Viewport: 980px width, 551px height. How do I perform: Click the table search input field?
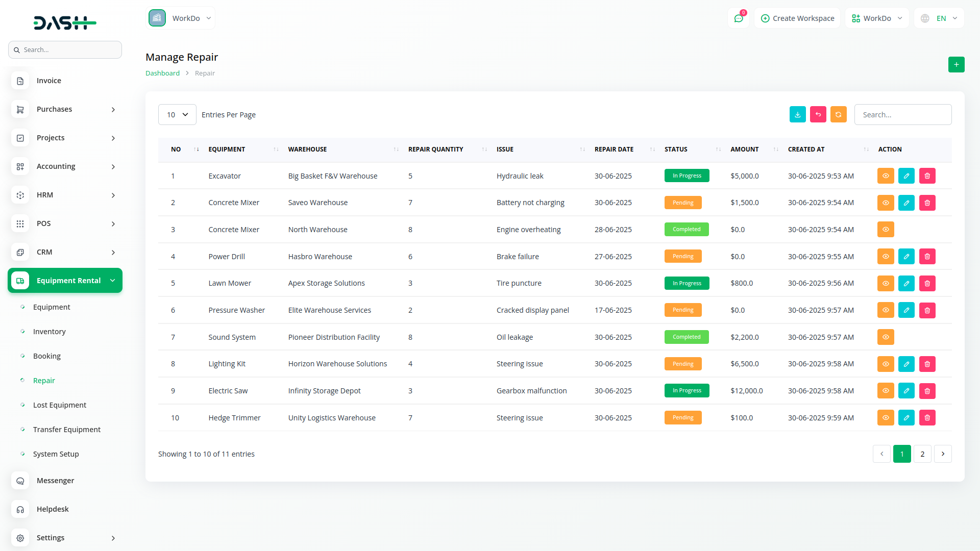[x=902, y=115]
